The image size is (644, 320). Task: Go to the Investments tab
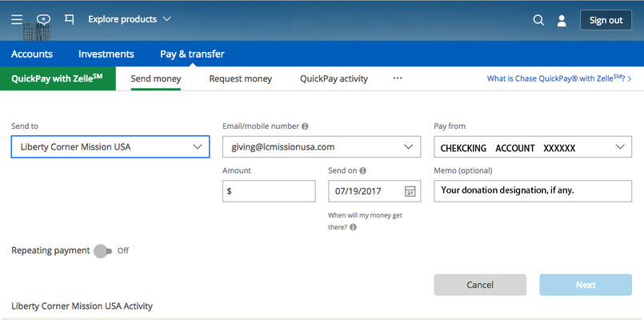[106, 54]
